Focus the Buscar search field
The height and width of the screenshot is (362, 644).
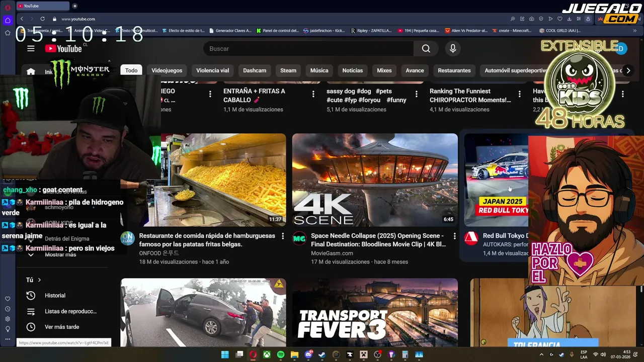click(308, 49)
